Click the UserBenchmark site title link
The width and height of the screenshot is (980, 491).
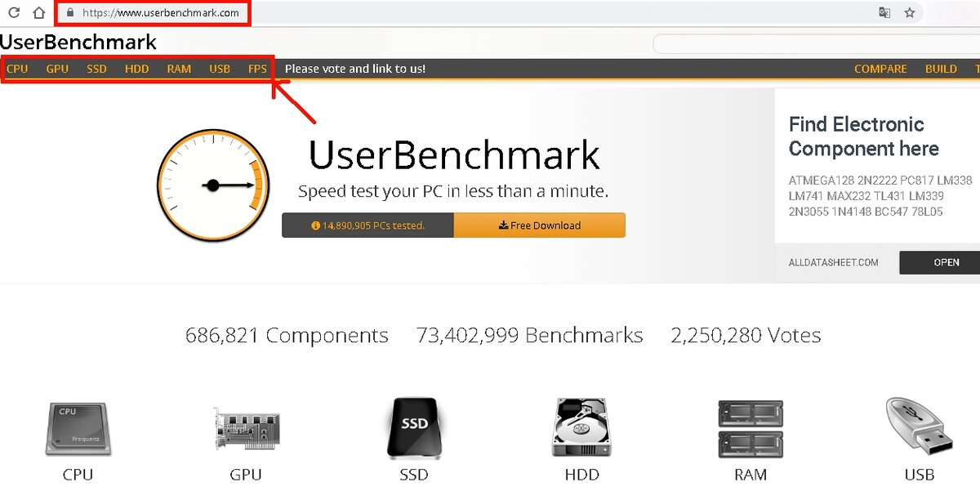click(x=78, y=42)
